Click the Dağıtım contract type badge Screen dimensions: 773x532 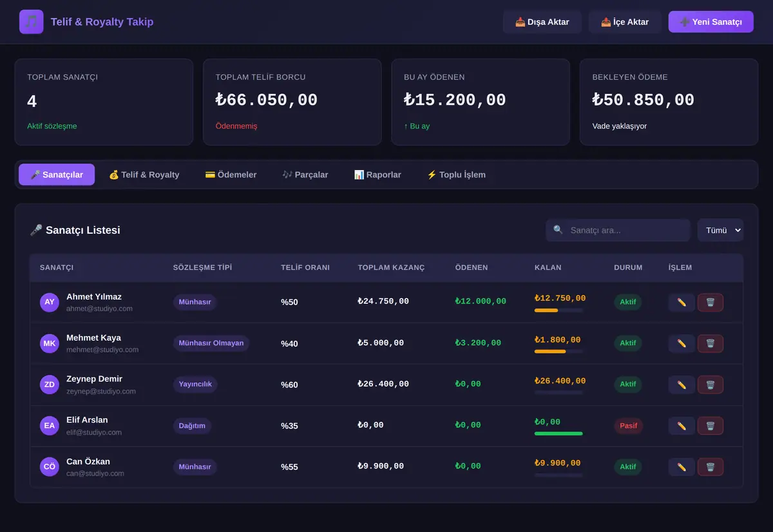tap(192, 426)
